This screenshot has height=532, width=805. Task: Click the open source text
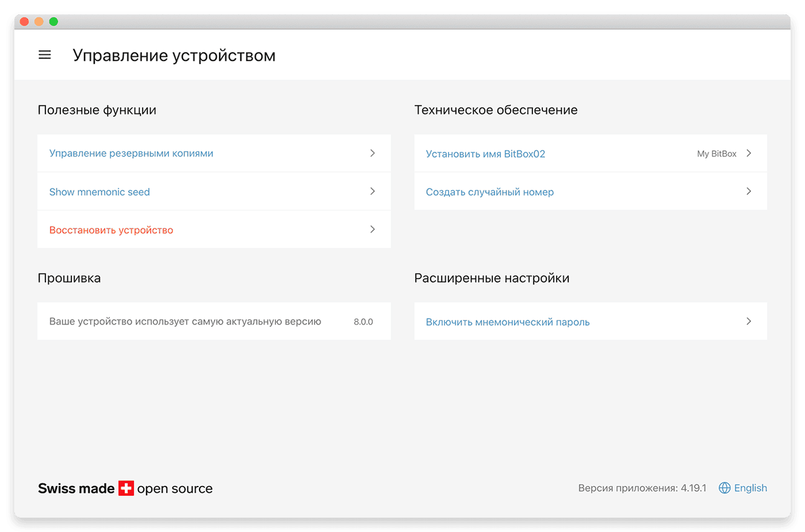pyautogui.click(x=175, y=489)
